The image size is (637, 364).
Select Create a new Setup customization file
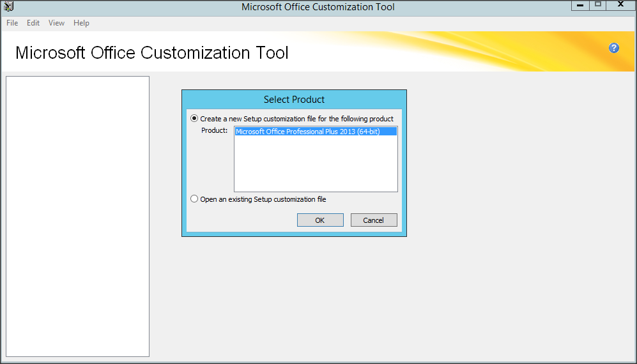coord(195,119)
